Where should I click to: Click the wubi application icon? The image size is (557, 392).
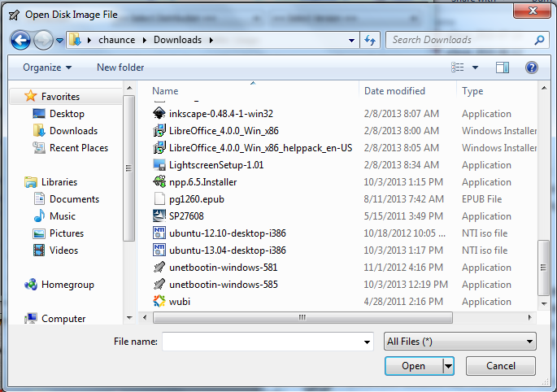point(159,301)
